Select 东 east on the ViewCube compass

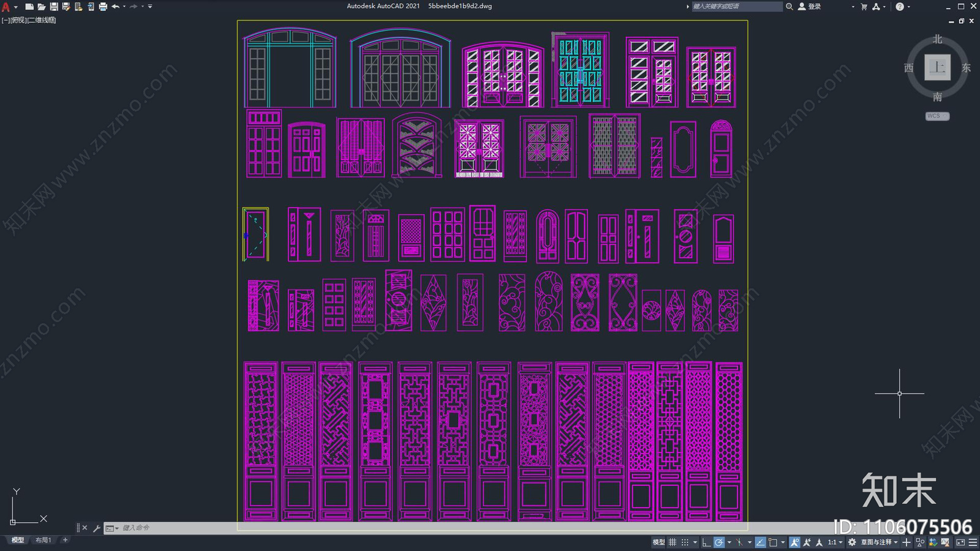[x=966, y=68]
